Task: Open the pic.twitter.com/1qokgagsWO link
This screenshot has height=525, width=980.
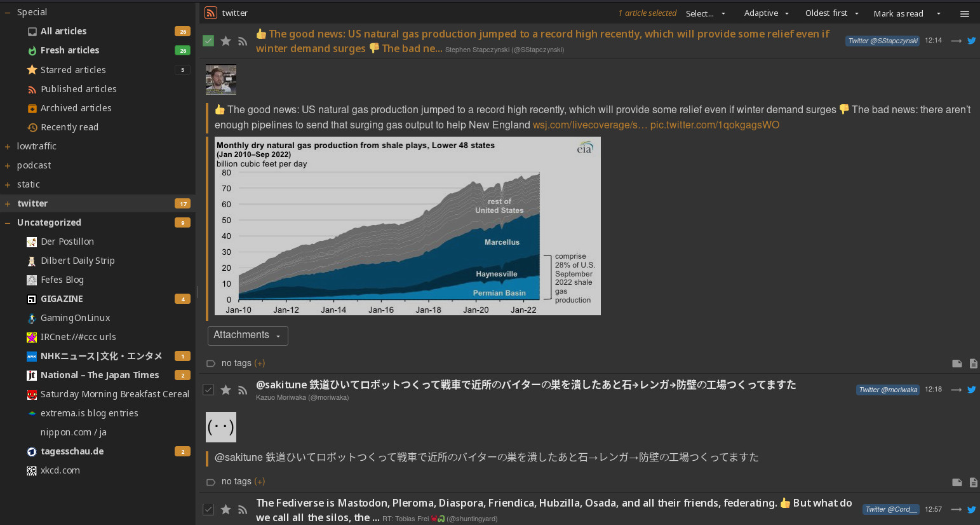Action: [715, 125]
